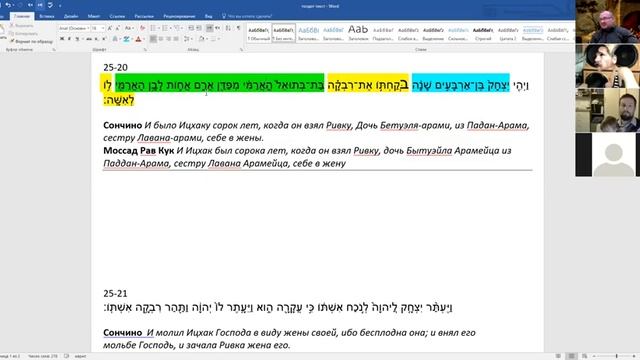640x360 pixels.
Task: Open the Change Case (Aa) dropdown
Action: (x=129, y=28)
